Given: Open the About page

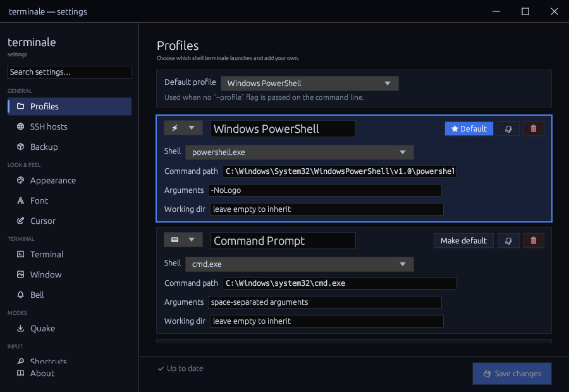Looking at the screenshot, I should (x=70, y=374).
